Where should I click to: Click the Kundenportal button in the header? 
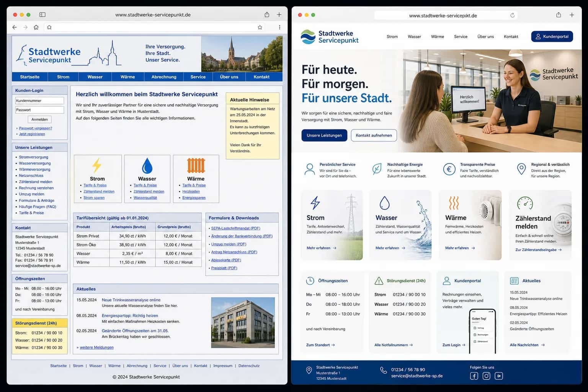552,36
